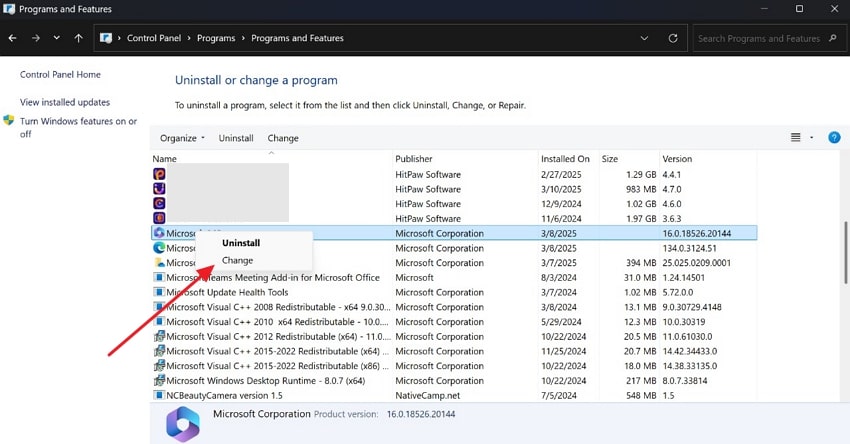
Task: Click the up directory arrow
Action: pos(79,38)
